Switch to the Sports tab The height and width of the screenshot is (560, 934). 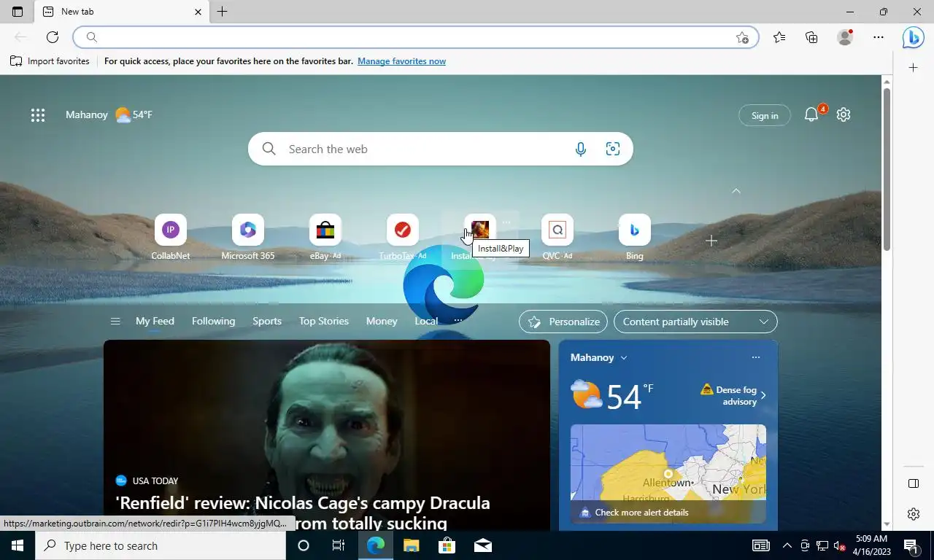(x=267, y=321)
